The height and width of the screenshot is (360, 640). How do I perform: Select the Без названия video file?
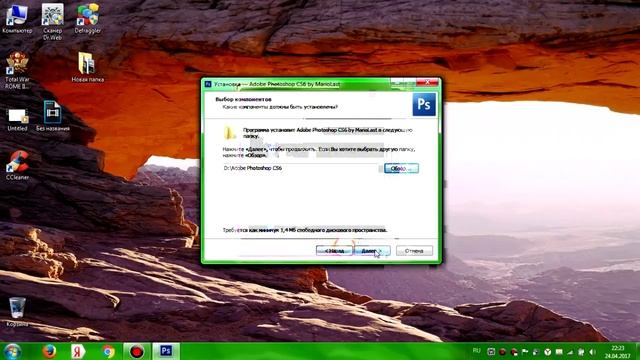[x=53, y=116]
